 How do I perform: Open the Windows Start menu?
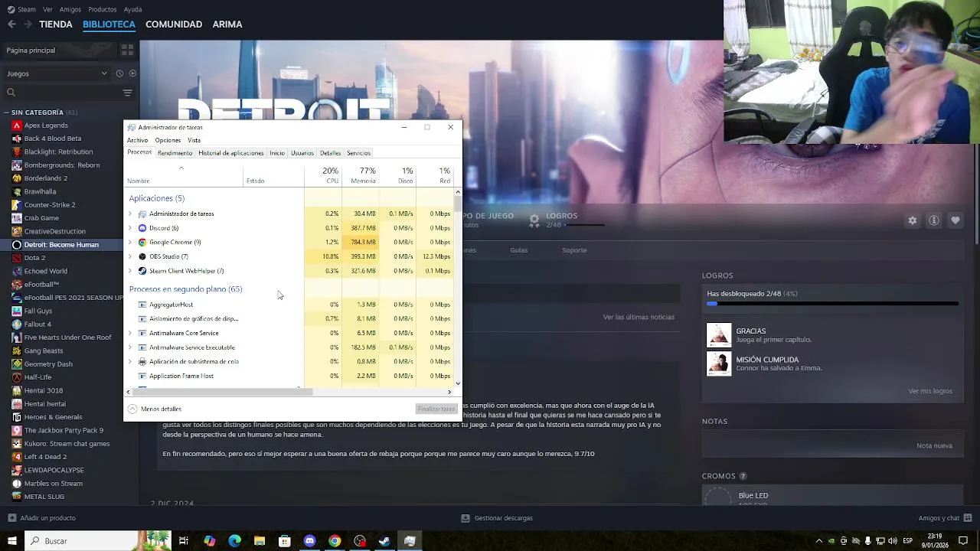tap(12, 541)
